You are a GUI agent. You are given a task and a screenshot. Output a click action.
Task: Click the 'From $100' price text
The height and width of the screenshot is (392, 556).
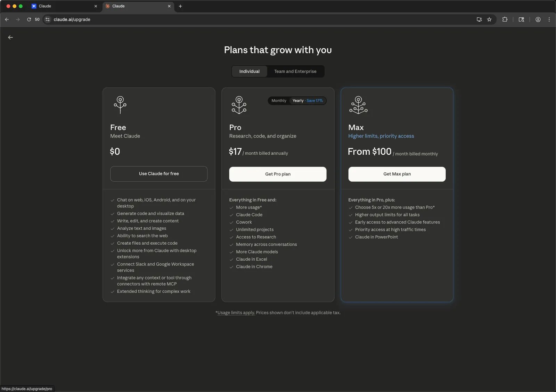tap(370, 152)
